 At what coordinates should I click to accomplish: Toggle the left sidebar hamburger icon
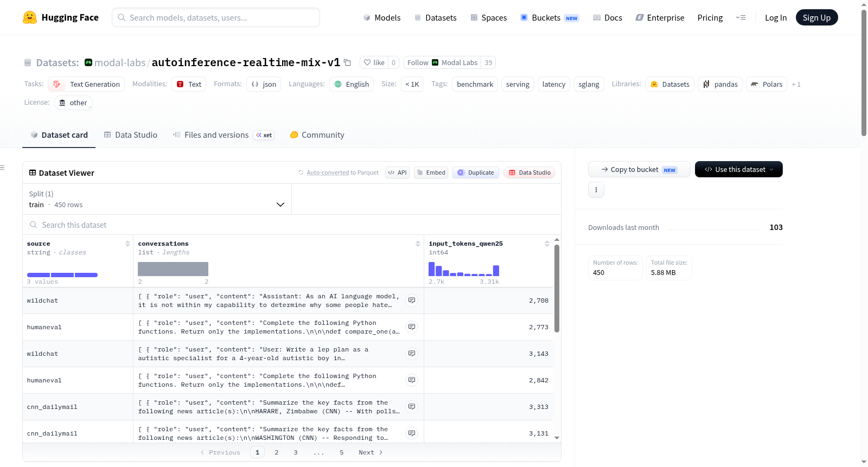pos(2,168)
